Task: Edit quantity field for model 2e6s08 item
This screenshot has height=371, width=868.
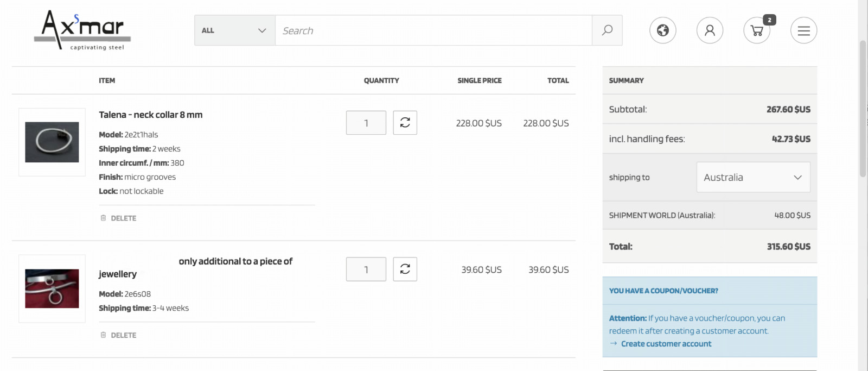Action: (366, 269)
